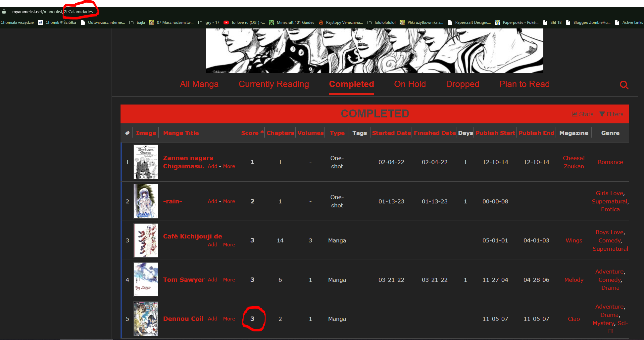This screenshot has width=644, height=340.
Task: Click Add next to Tom Sawyer
Action: pyautogui.click(x=213, y=280)
